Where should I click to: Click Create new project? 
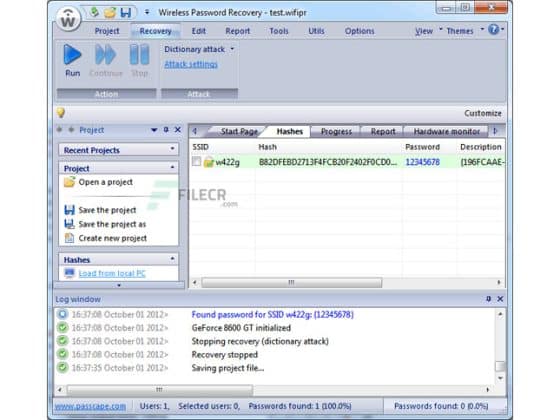pos(112,238)
